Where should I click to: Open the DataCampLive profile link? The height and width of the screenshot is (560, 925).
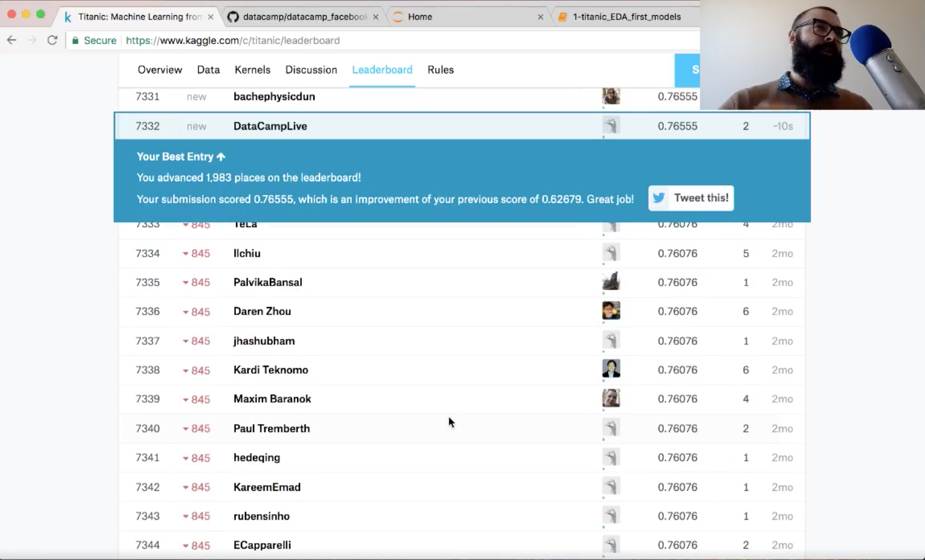(270, 126)
